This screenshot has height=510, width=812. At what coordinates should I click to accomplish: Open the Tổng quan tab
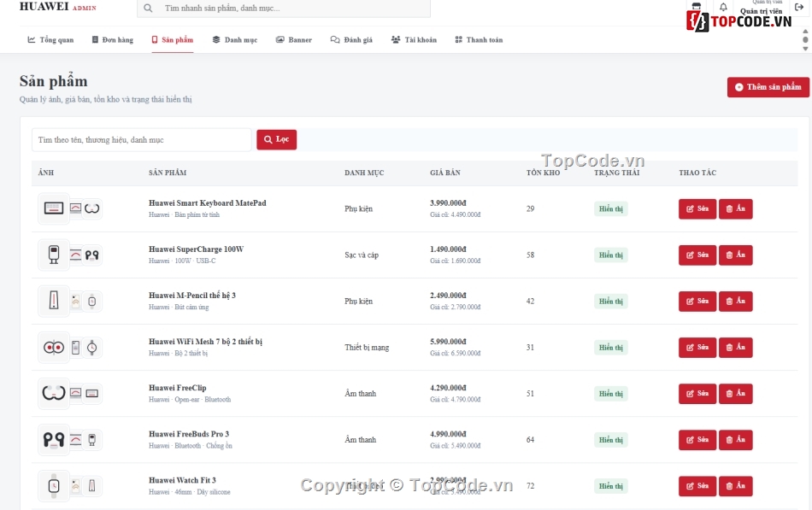[50, 40]
